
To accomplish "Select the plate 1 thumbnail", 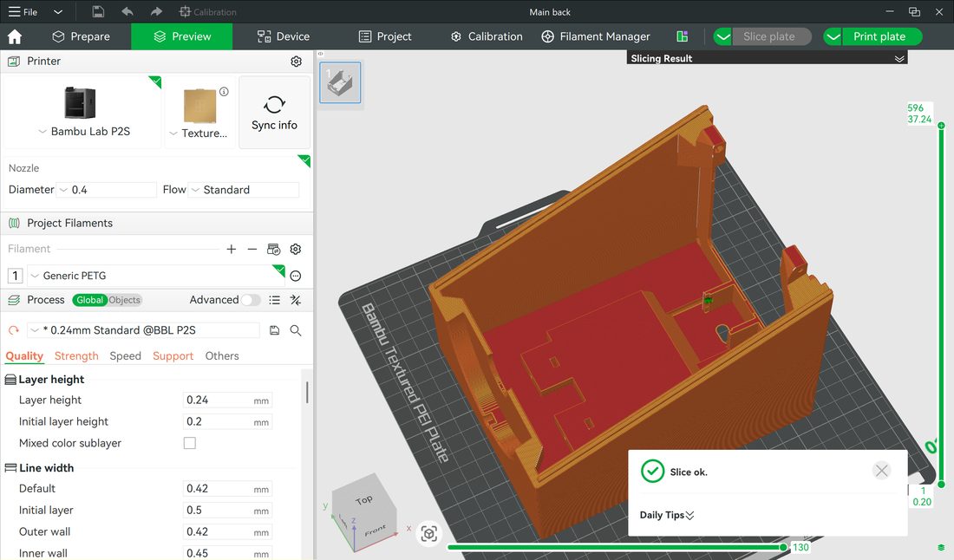I will pos(340,82).
